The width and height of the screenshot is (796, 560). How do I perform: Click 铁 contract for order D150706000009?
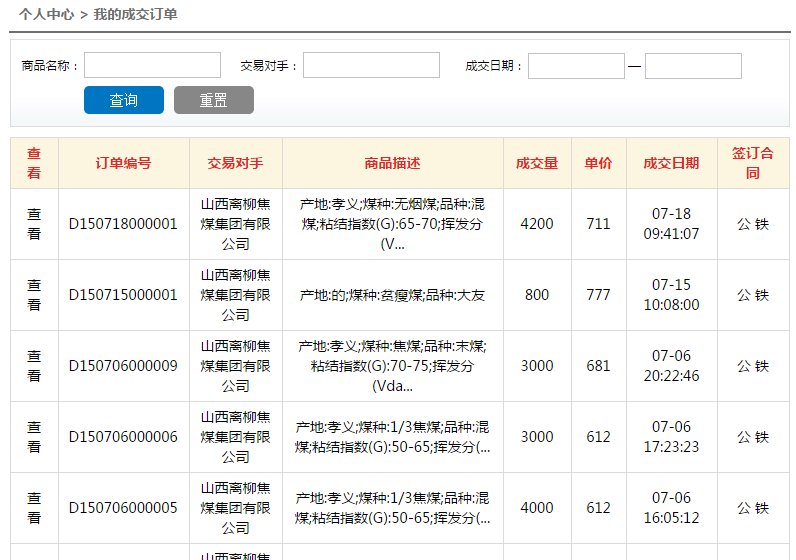point(762,366)
